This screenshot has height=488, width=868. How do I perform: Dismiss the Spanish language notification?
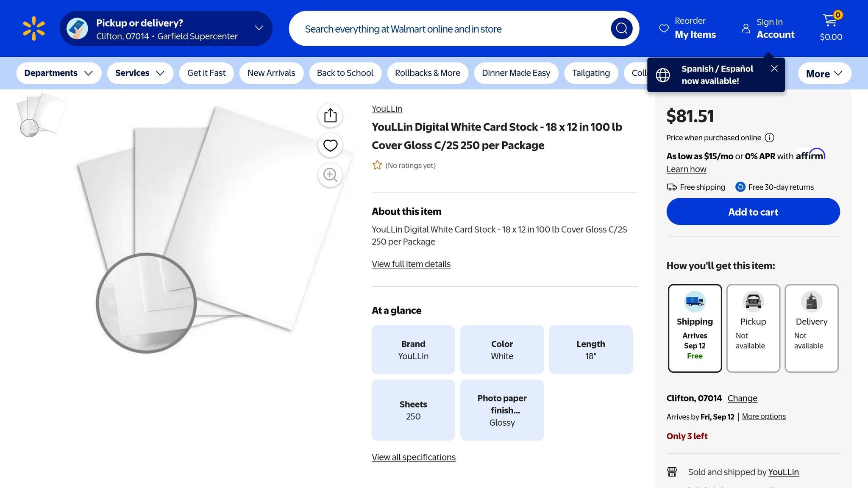click(x=774, y=69)
